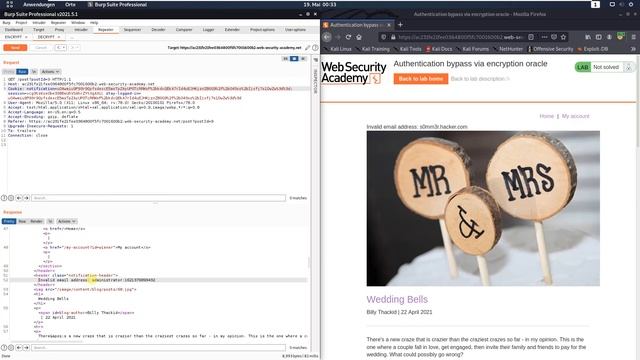Image resolution: width=640 pixels, height=360 pixels.
Task: Click the Firefox home icon
Action: (x=359, y=37)
